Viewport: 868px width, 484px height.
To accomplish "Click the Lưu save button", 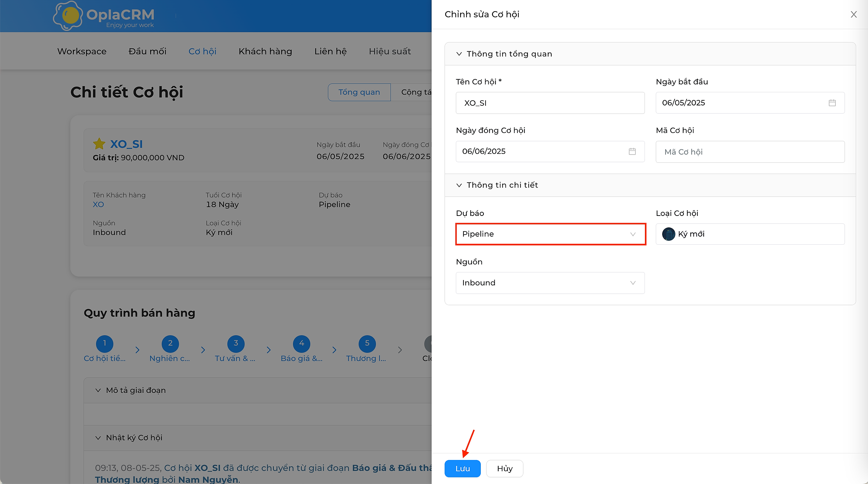I will [462, 468].
